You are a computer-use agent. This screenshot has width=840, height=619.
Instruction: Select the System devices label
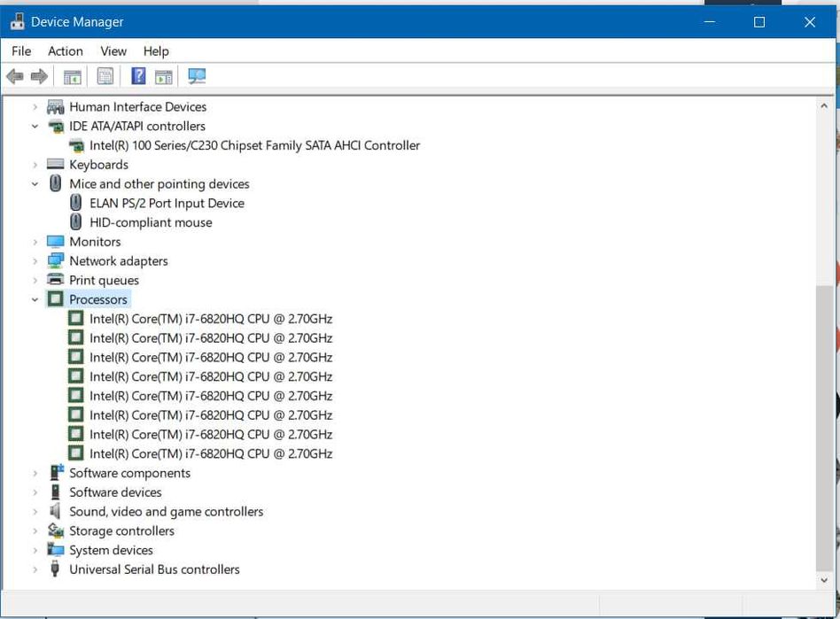click(x=111, y=551)
